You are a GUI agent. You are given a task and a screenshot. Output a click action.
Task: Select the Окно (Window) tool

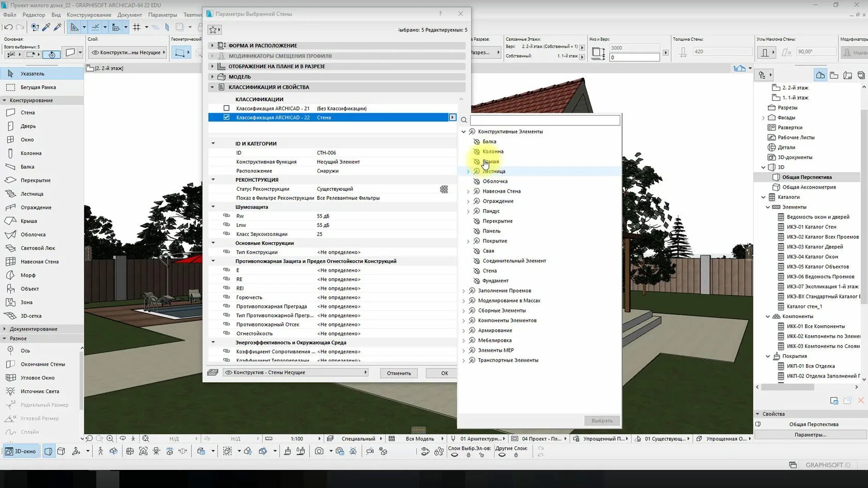coord(27,139)
